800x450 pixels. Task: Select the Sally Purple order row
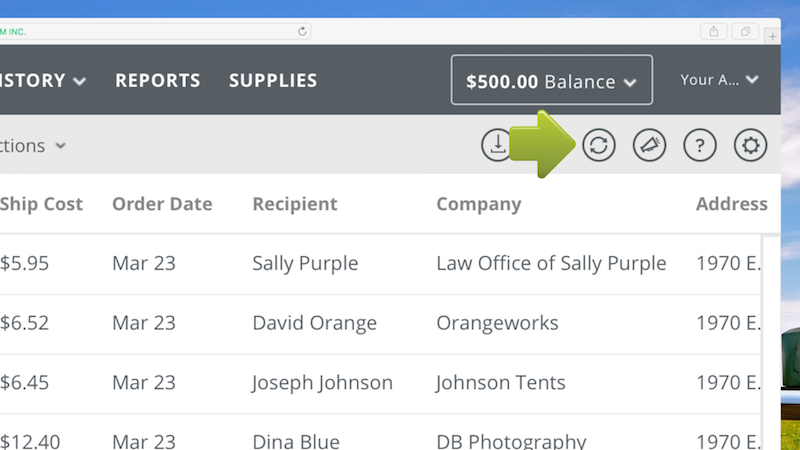(x=305, y=264)
